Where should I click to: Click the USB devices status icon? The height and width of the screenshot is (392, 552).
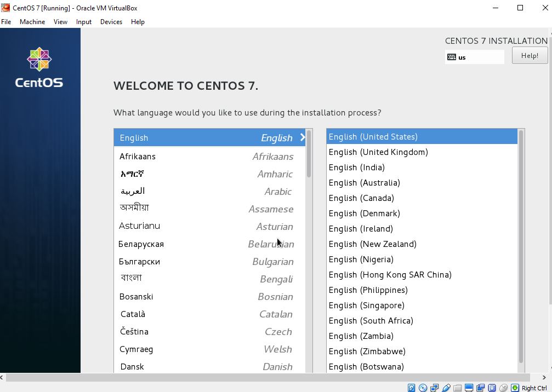click(x=446, y=388)
